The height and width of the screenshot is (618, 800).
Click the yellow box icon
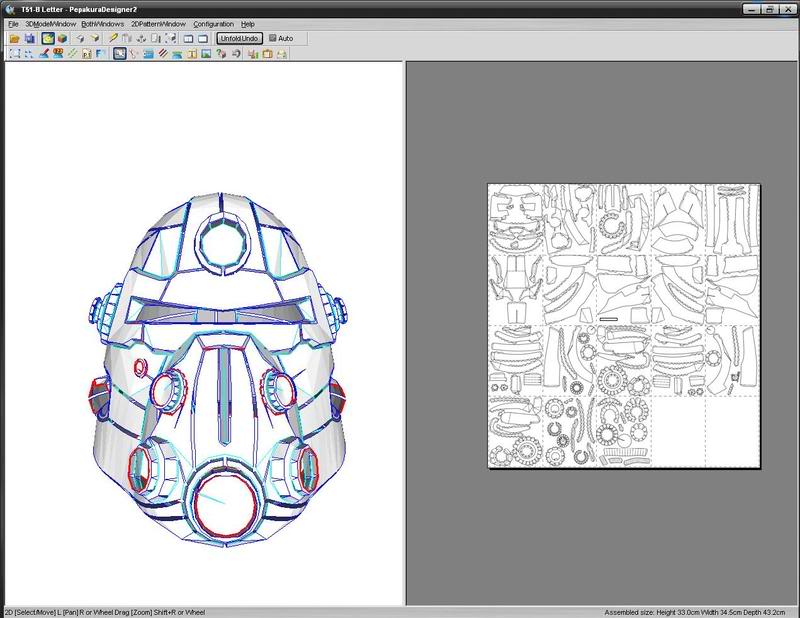coord(267,54)
